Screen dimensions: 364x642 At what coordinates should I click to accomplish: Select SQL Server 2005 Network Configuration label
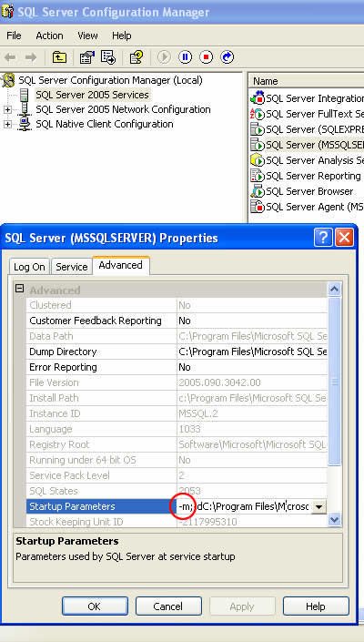123,109
